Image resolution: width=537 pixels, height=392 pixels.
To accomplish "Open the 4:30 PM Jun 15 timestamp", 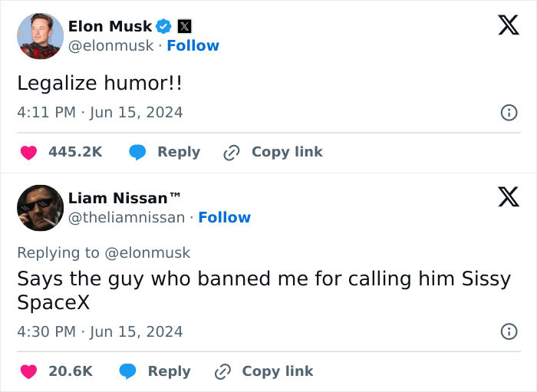I will [x=100, y=331].
